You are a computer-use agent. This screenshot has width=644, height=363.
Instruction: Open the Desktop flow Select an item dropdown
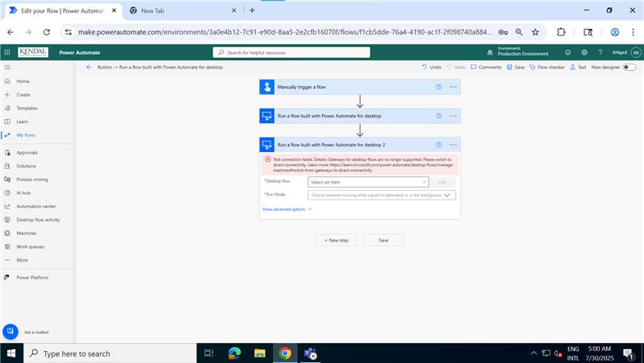pos(368,182)
